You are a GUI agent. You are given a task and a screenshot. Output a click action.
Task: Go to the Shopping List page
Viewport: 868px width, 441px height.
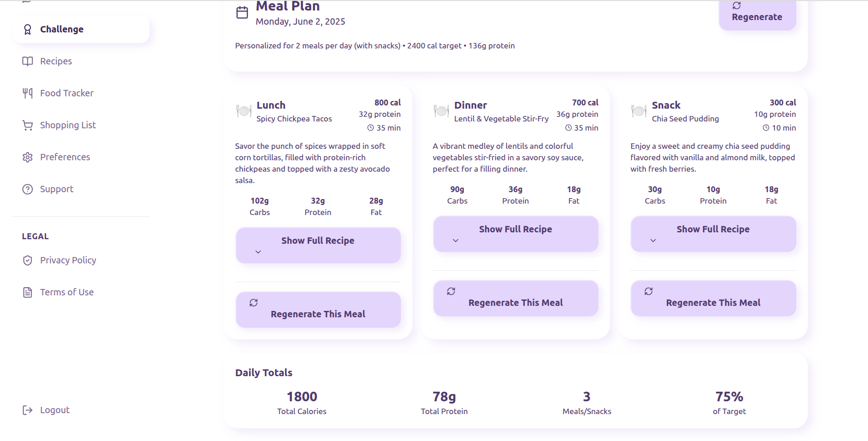click(68, 125)
